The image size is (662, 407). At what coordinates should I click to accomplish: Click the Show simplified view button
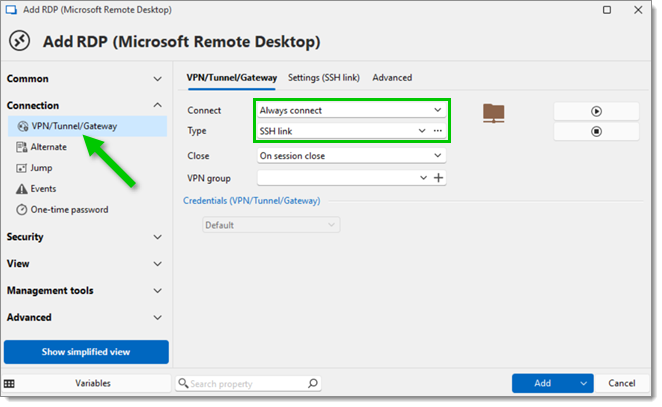point(86,352)
